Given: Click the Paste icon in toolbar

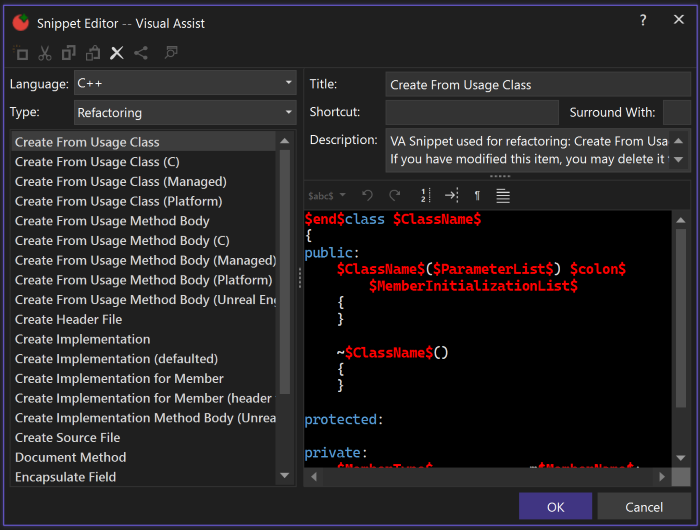Looking at the screenshot, I should pyautogui.click(x=93, y=54).
